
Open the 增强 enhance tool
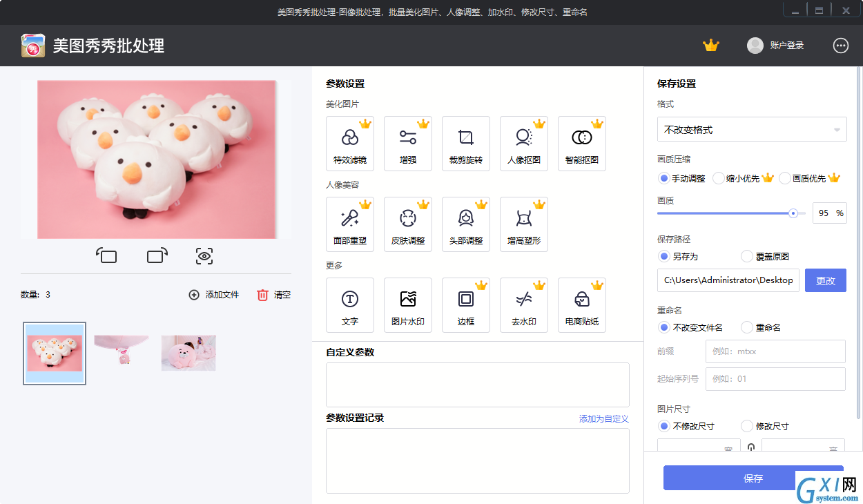click(408, 144)
